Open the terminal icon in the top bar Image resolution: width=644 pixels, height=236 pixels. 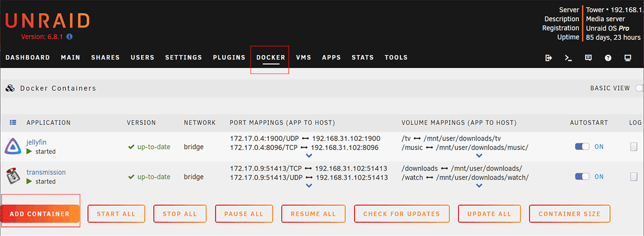[568, 58]
